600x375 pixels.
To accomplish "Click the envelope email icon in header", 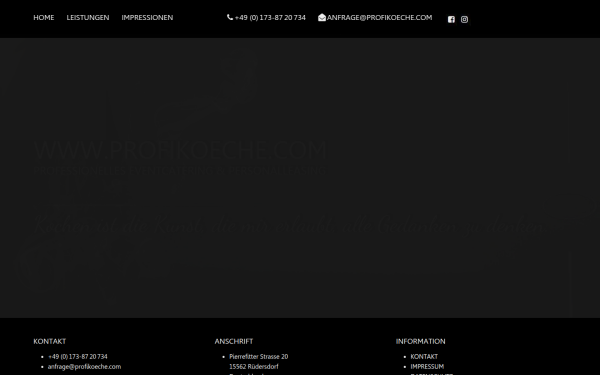I will click(322, 18).
